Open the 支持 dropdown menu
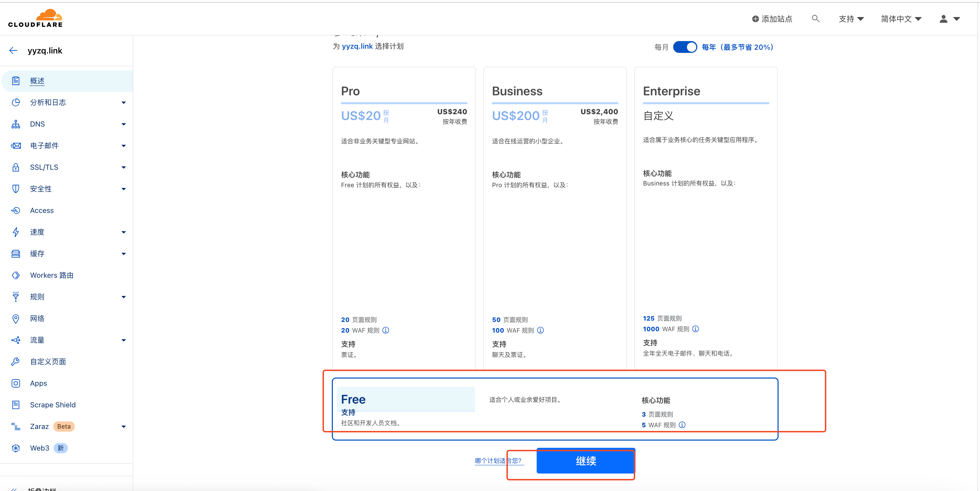 (851, 19)
